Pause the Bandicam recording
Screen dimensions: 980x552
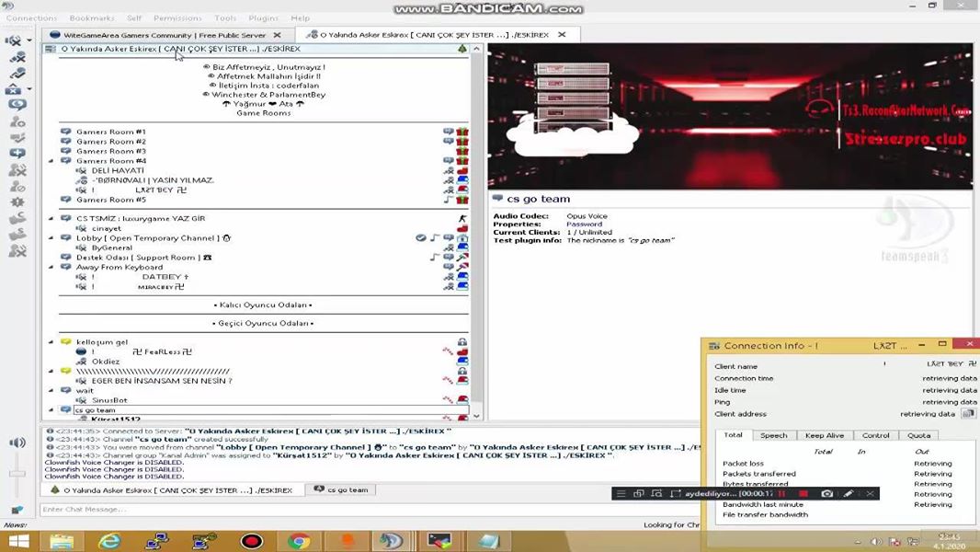click(x=781, y=493)
